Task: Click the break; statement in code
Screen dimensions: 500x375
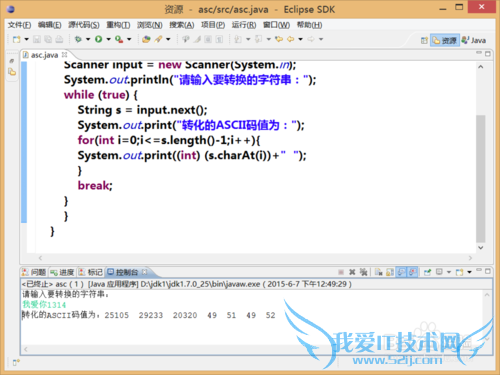Action: click(x=95, y=186)
